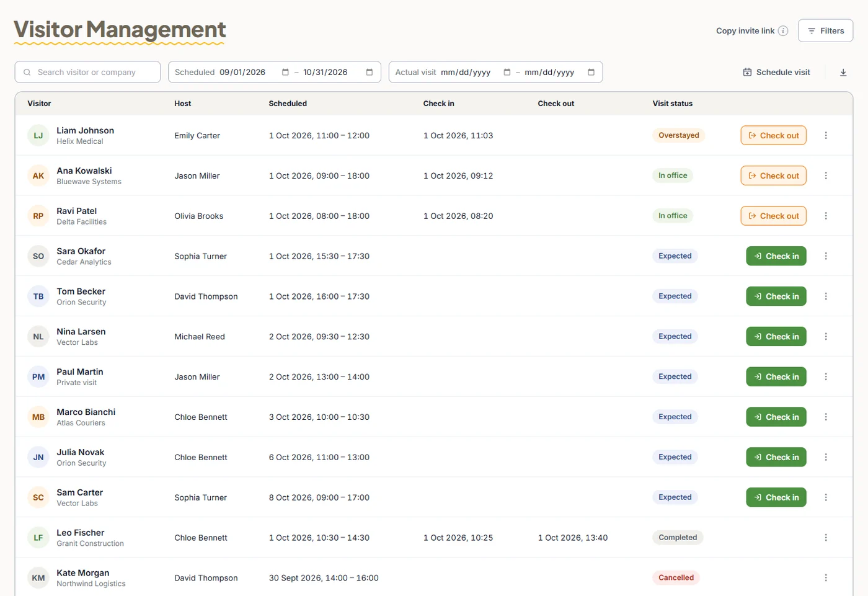Check out Ana Kowalski
Screen dimensions: 868x596
click(x=773, y=176)
